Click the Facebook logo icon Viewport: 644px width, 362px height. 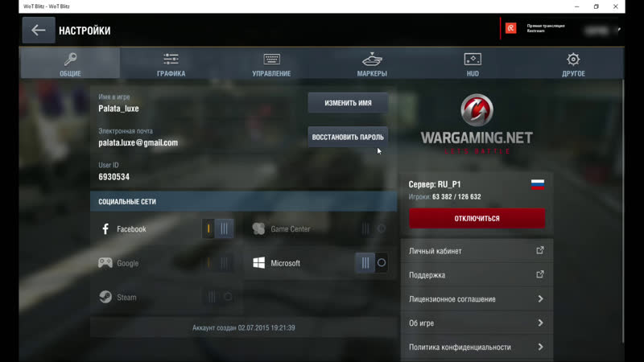pyautogui.click(x=105, y=229)
